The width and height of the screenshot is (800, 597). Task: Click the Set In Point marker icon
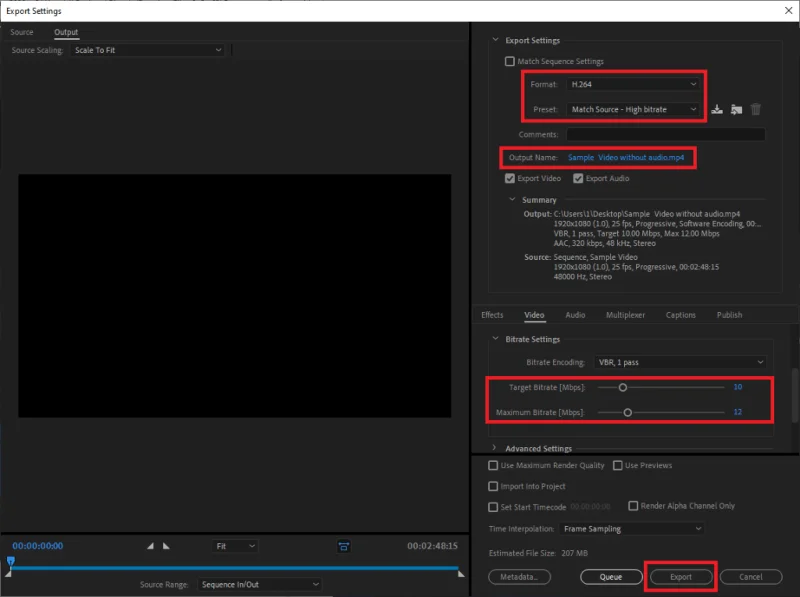tap(150, 546)
